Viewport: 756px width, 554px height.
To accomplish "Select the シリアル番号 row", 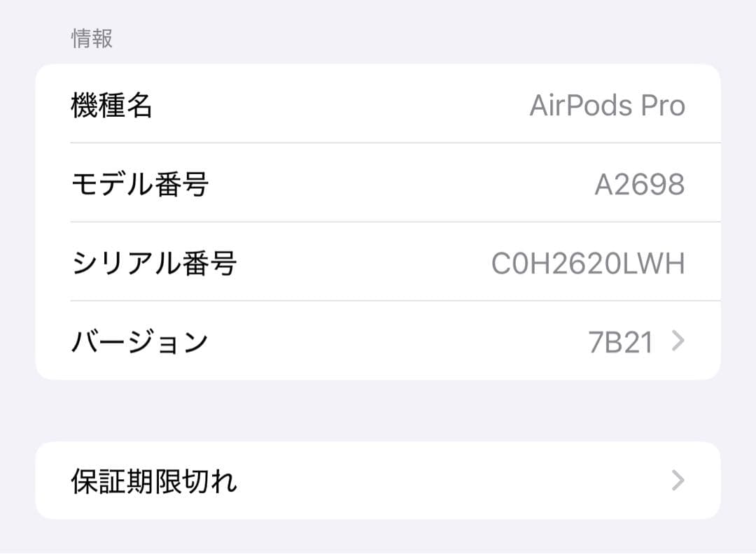I will tap(378, 262).
